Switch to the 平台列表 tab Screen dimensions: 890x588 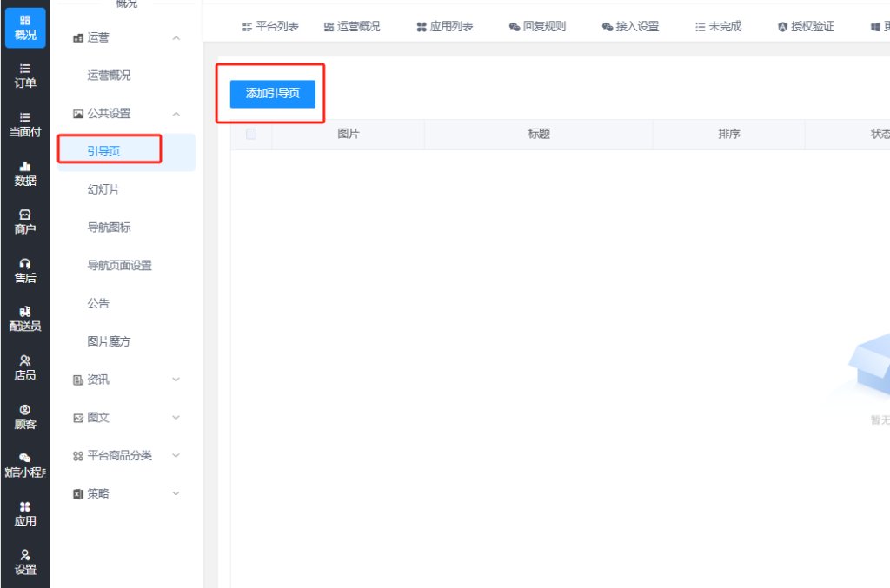click(270, 27)
